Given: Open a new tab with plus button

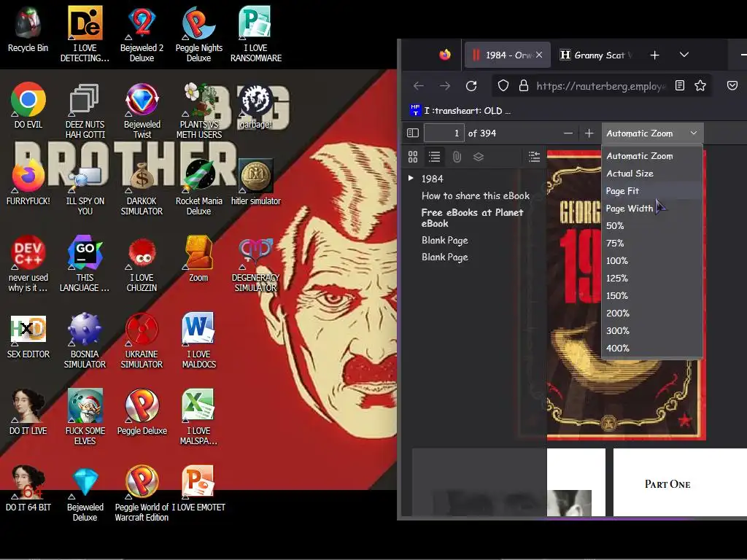Looking at the screenshot, I should click(x=654, y=55).
